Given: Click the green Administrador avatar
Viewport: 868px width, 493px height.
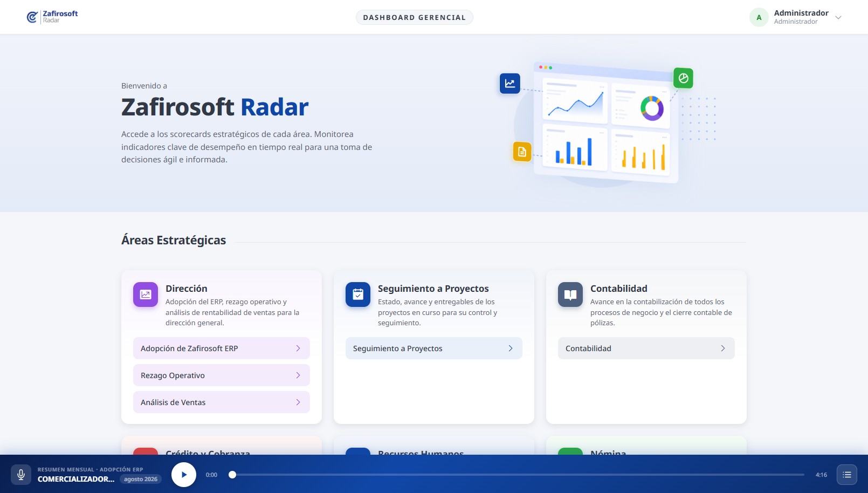Looking at the screenshot, I should pyautogui.click(x=759, y=17).
